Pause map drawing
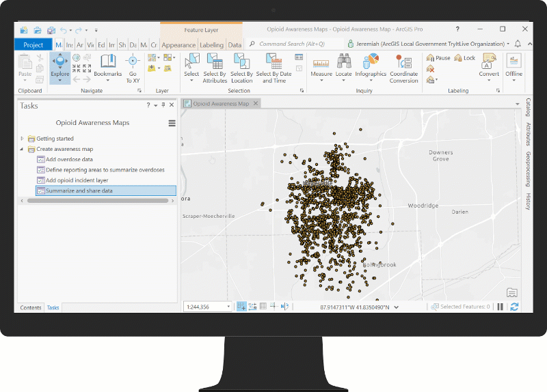This screenshot has height=392, width=547. [500, 307]
